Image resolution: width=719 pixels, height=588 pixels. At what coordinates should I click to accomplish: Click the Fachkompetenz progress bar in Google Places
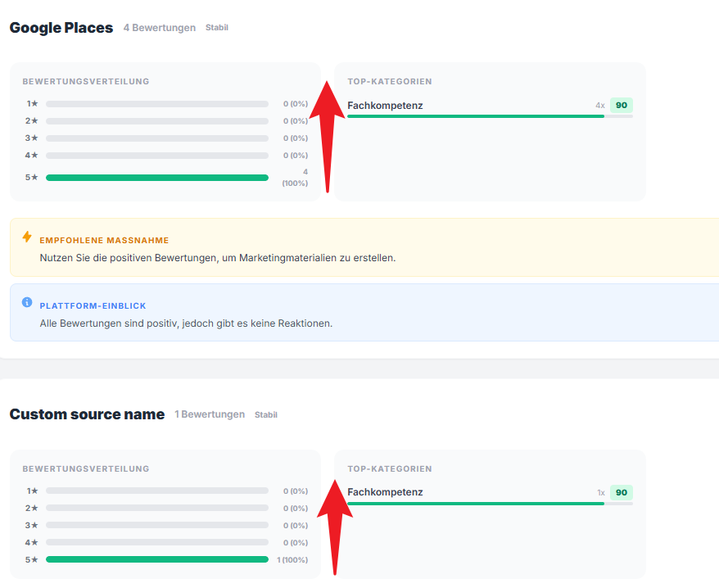click(491, 116)
